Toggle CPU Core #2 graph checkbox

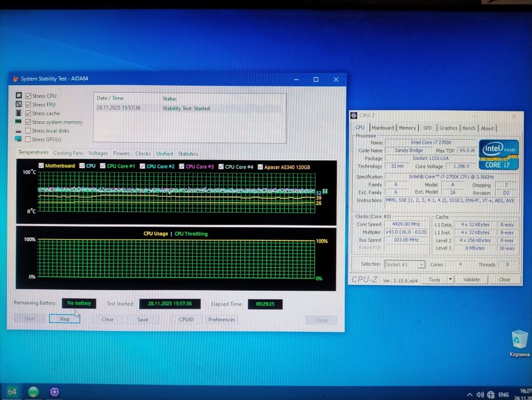pyautogui.click(x=143, y=166)
